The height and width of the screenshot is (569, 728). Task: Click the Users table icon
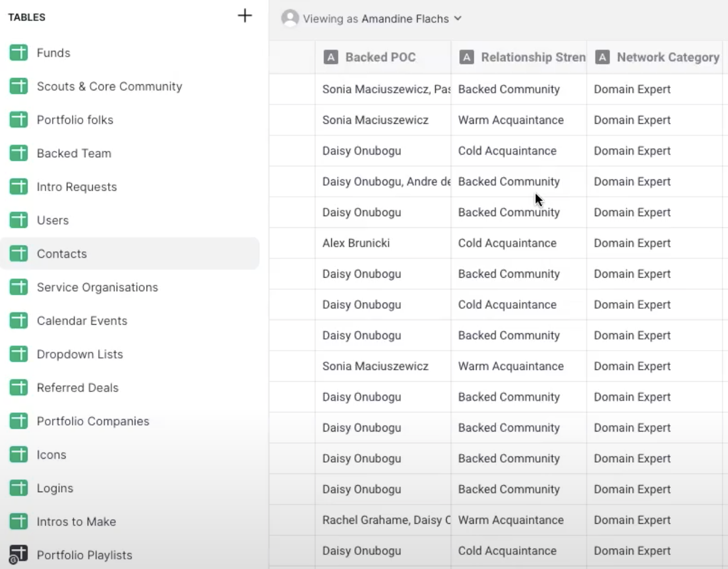(x=19, y=220)
